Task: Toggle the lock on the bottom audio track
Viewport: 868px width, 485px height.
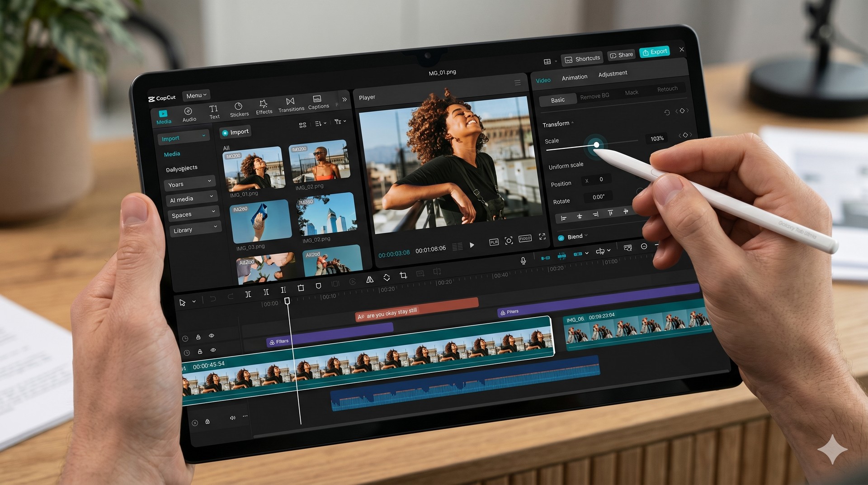Action: pos(208,422)
